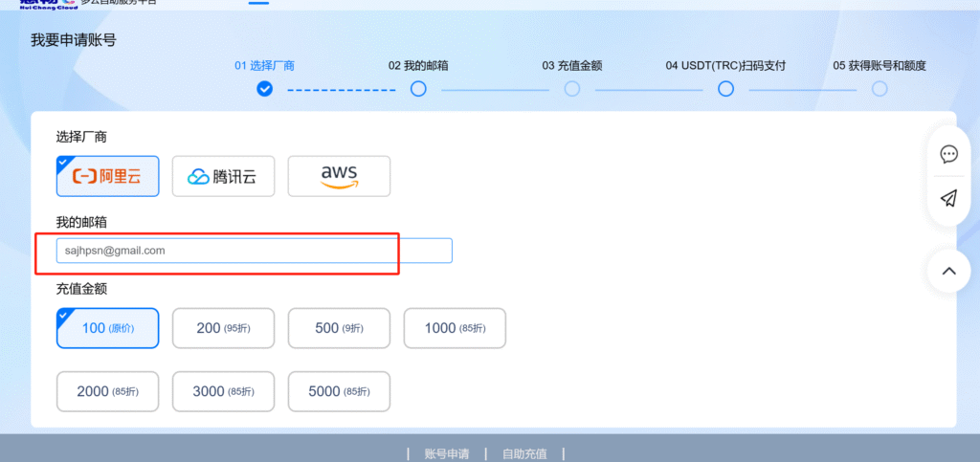Open the chat bubble support icon
This screenshot has height=462, width=980.
coord(948,154)
